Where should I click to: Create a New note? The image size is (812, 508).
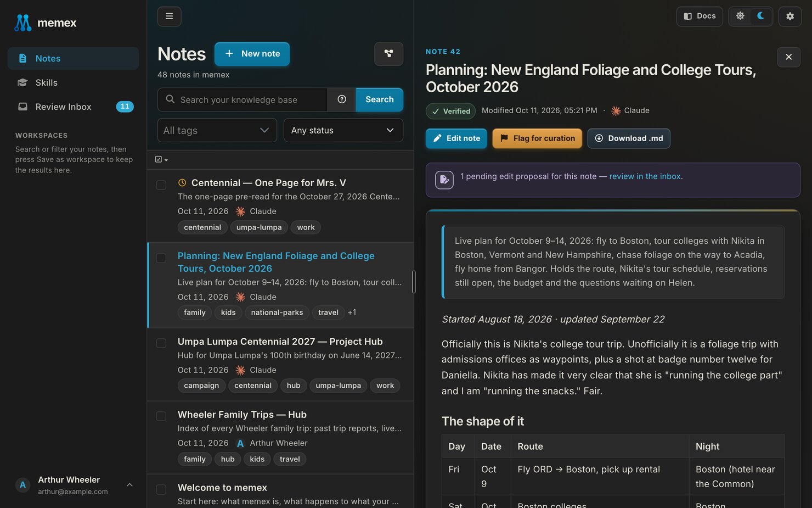click(252, 54)
